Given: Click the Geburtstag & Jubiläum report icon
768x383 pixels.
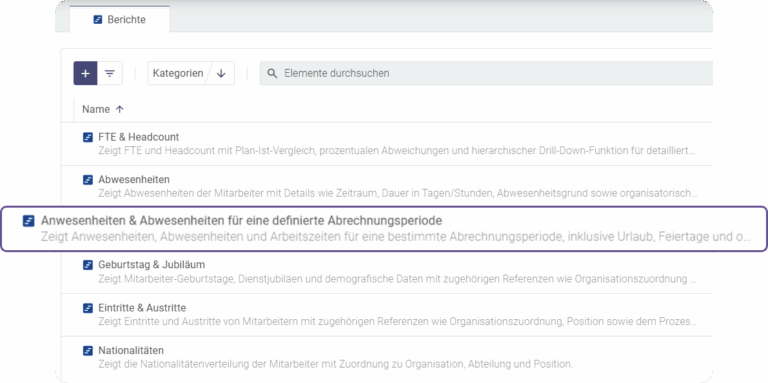Looking at the screenshot, I should pos(88,265).
